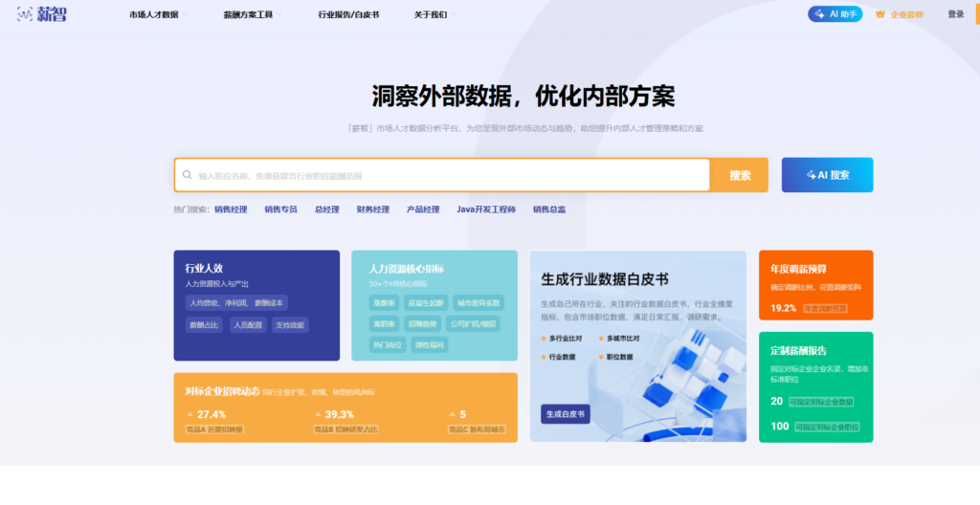Click the up-arrow icon beside 5

click(453, 414)
